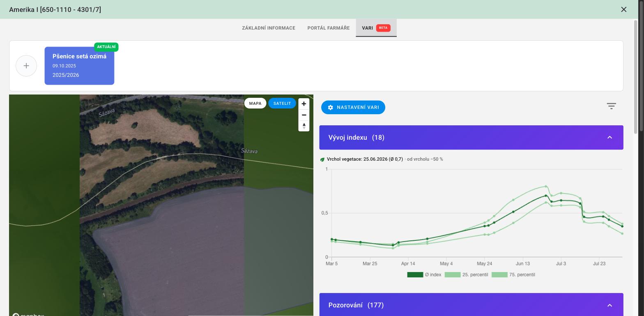This screenshot has width=644, height=316.
Task: Click the Jul 3 axis label
Action: point(561,264)
